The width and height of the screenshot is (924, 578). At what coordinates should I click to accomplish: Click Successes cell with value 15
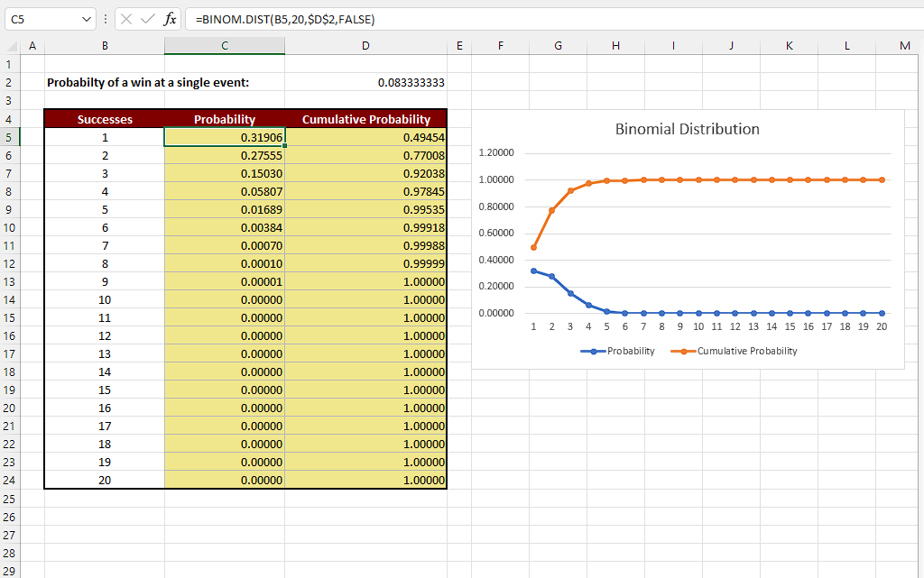(x=105, y=390)
